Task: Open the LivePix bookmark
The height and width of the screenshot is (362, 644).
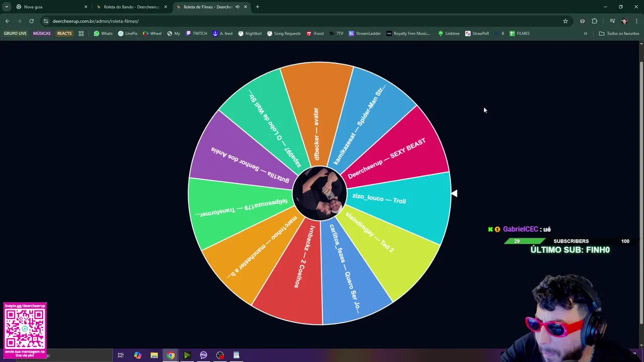Action: pos(128,34)
